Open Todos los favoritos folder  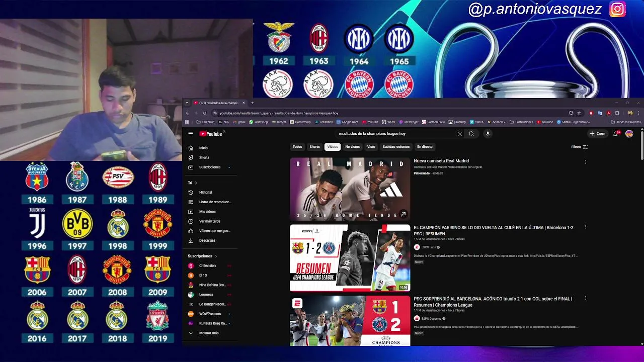(x=626, y=122)
